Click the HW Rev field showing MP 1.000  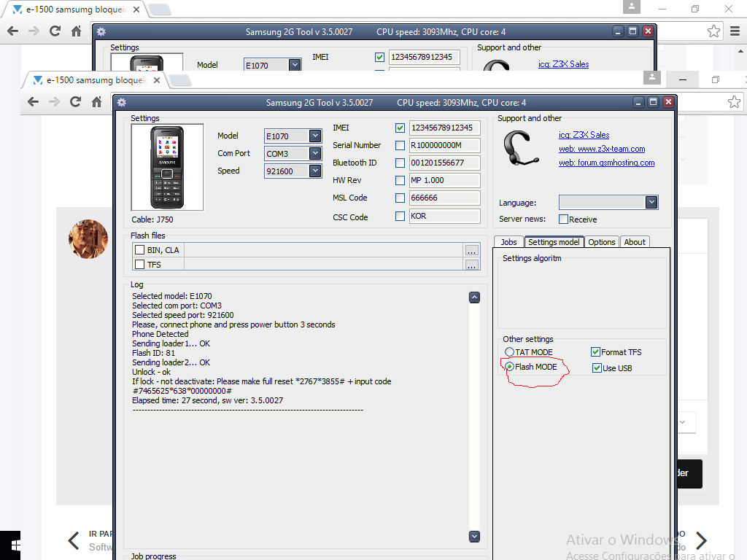click(x=444, y=181)
